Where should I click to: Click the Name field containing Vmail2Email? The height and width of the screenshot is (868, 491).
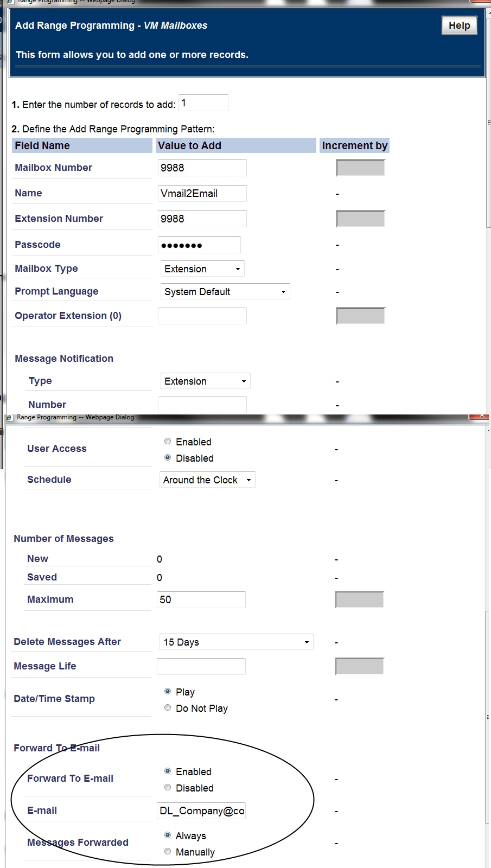coord(202,193)
